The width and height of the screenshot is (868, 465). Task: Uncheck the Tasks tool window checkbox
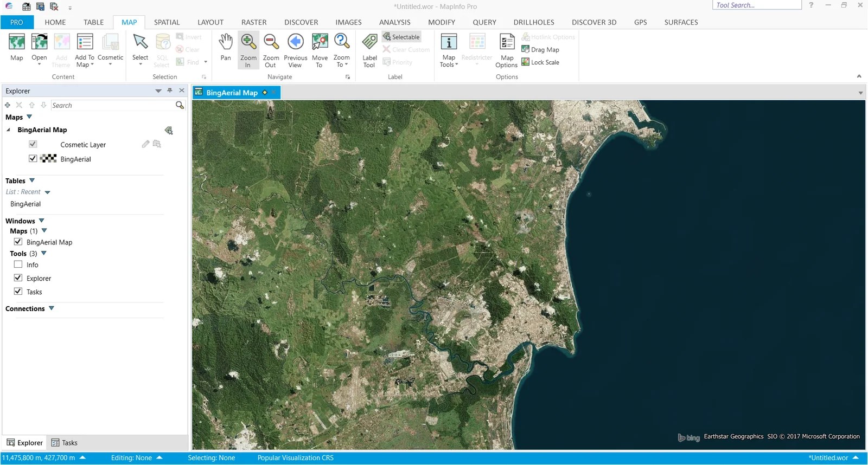18,292
